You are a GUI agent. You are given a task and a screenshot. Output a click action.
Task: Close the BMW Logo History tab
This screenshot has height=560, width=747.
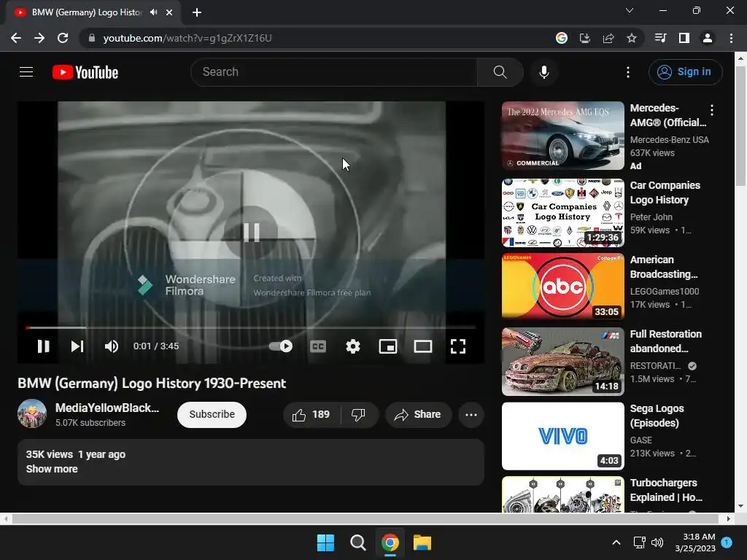coord(169,12)
